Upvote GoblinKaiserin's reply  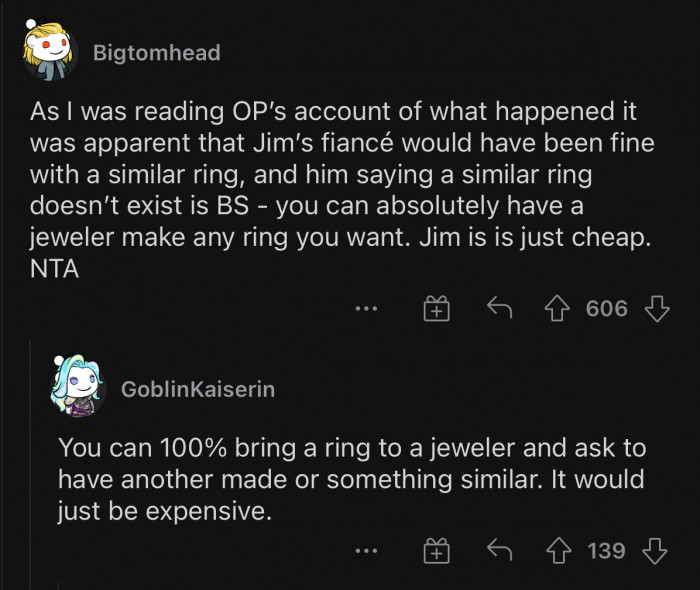pyautogui.click(x=560, y=551)
